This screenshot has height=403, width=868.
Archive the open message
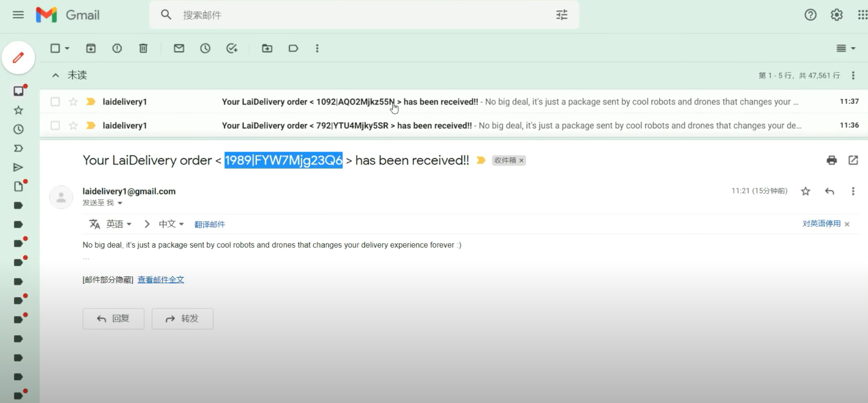(91, 48)
